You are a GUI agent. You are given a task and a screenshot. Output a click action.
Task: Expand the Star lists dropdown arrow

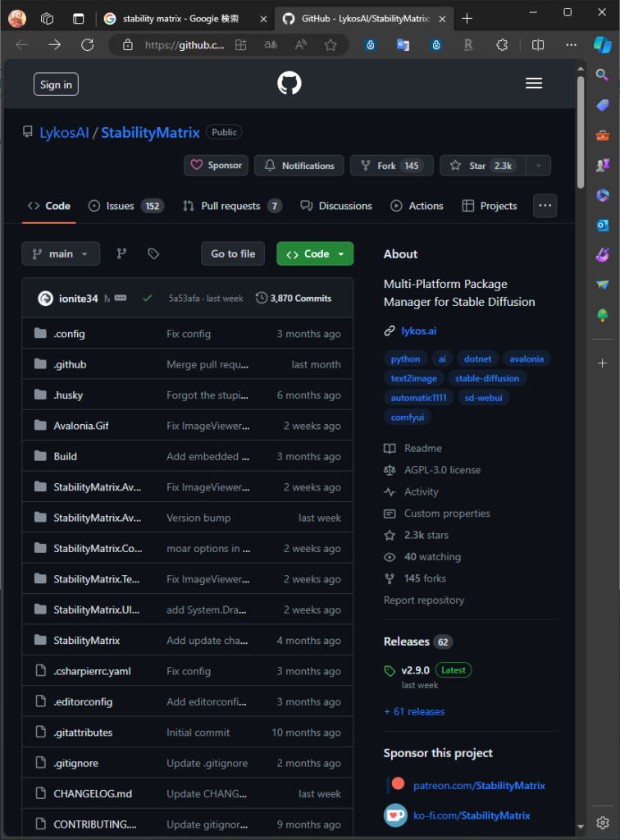539,166
